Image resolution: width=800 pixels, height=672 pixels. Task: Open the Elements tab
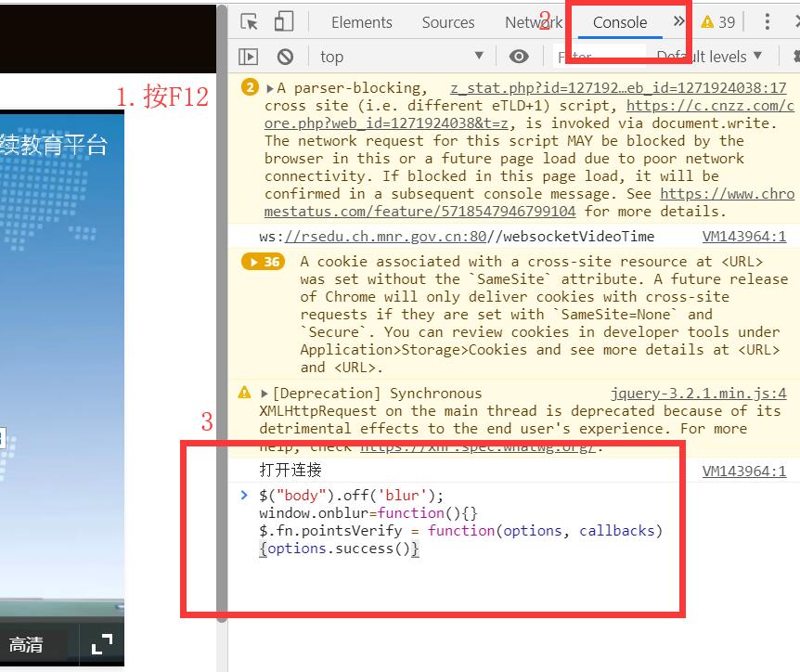click(x=362, y=22)
